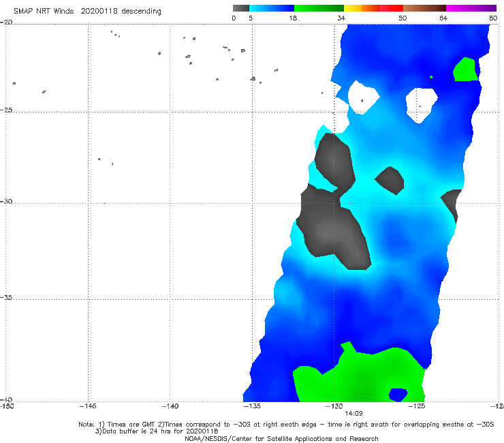This screenshot has height=443, width=504.
Task: Click the small dark gray diamond patch near -127
Action: 390,181
